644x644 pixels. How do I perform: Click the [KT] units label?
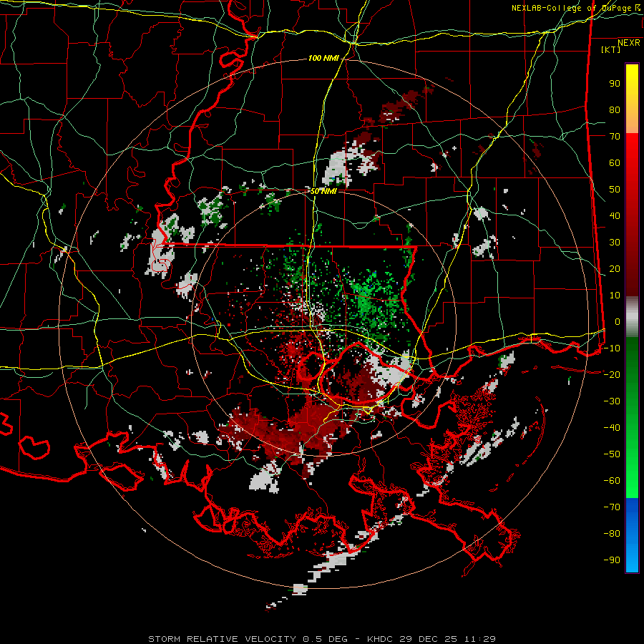[x=611, y=49]
